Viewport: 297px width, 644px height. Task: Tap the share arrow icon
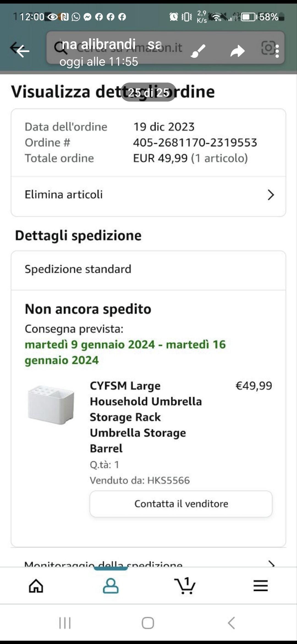(x=237, y=51)
